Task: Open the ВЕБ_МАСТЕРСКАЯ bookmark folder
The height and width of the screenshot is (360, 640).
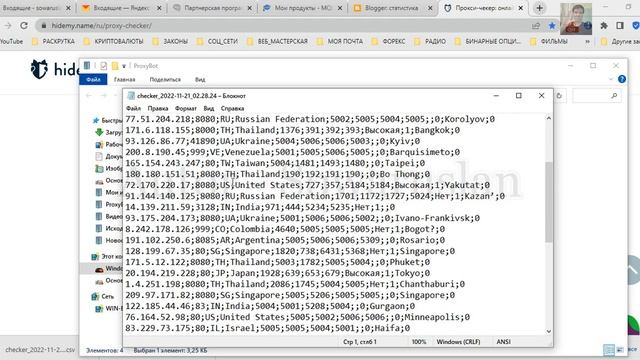Action: tap(277, 41)
